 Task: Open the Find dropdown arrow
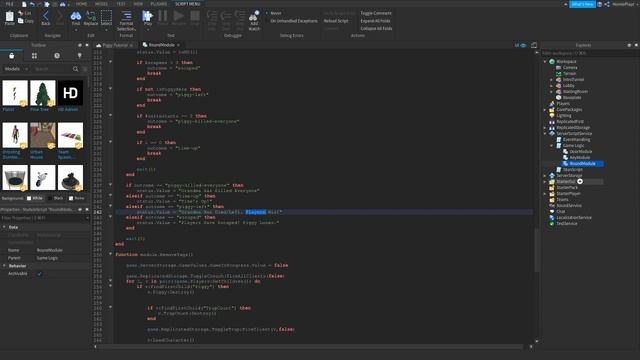tap(76, 29)
